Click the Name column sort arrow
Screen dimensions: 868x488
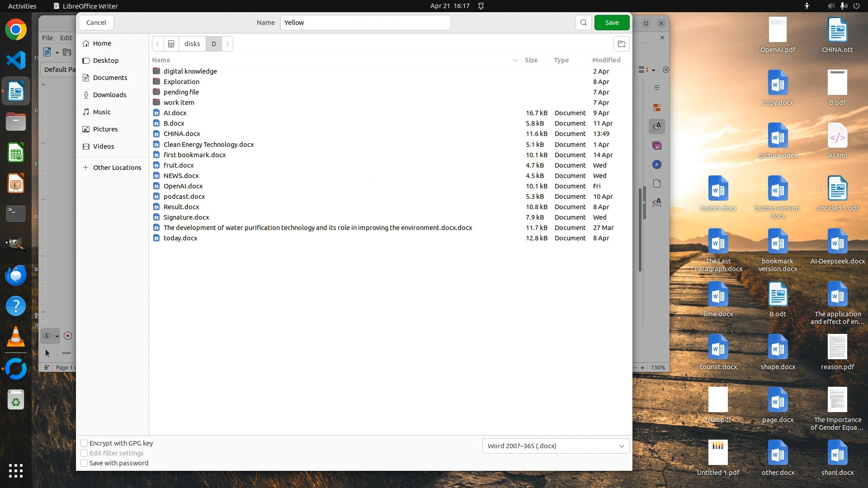[515, 60]
